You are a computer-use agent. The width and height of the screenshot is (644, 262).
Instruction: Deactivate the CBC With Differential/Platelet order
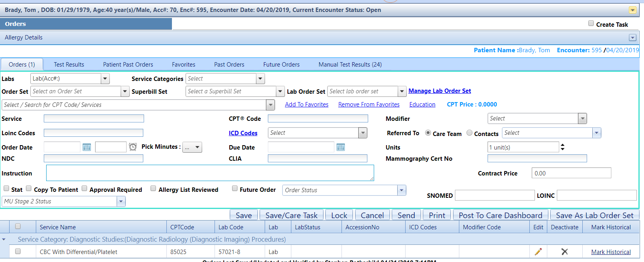(564, 252)
